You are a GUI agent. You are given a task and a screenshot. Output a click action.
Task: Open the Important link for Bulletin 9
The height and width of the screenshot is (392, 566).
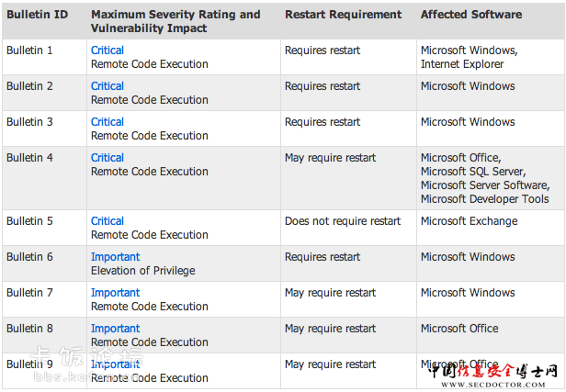(x=115, y=364)
